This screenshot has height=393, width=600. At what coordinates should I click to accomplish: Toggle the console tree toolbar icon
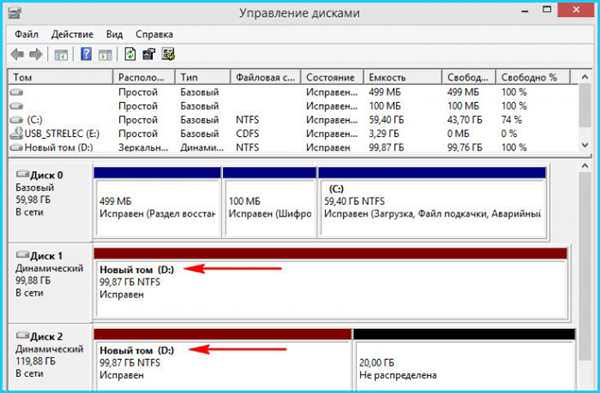(x=61, y=55)
